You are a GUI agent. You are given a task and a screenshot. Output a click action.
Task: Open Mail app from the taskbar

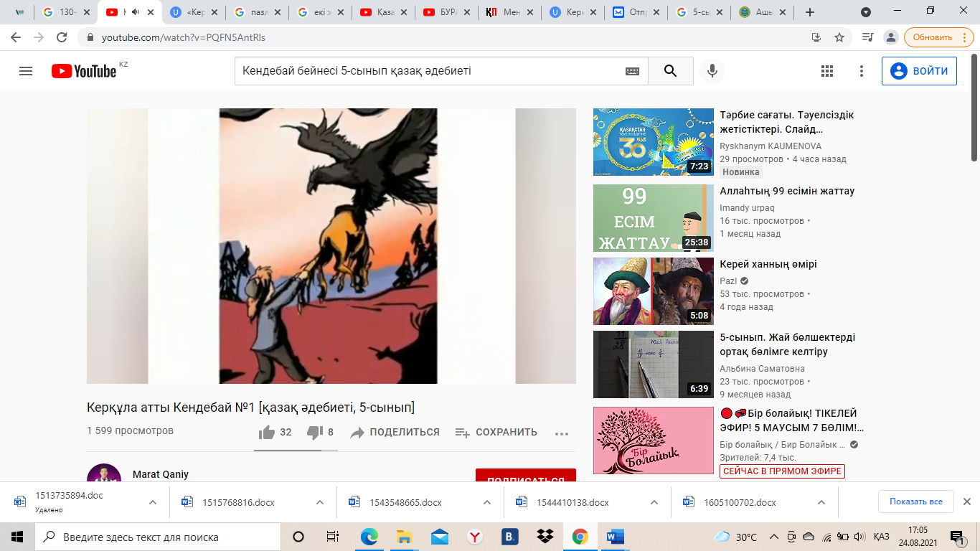tap(440, 537)
